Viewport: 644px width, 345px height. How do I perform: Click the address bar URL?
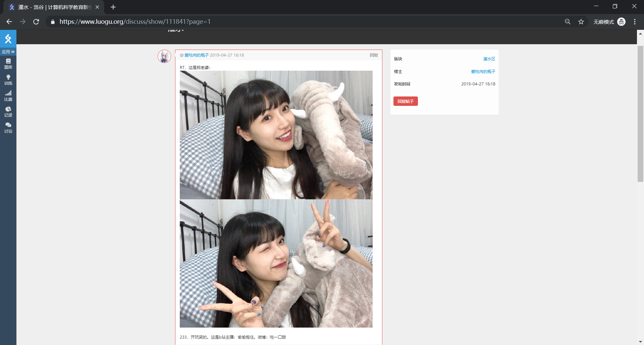click(x=135, y=22)
